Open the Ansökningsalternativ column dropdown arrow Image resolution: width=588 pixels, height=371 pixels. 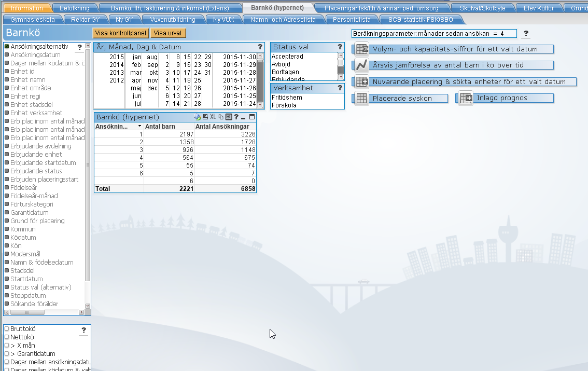(x=139, y=127)
